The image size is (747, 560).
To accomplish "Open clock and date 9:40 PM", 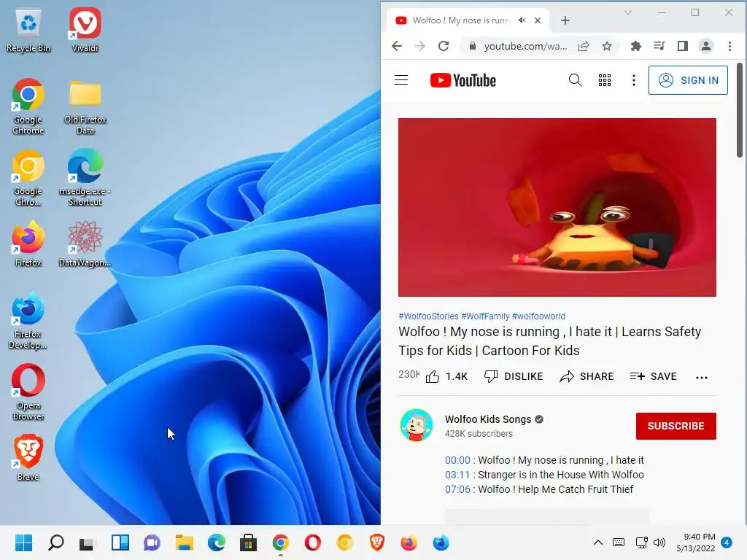I will pos(695,542).
